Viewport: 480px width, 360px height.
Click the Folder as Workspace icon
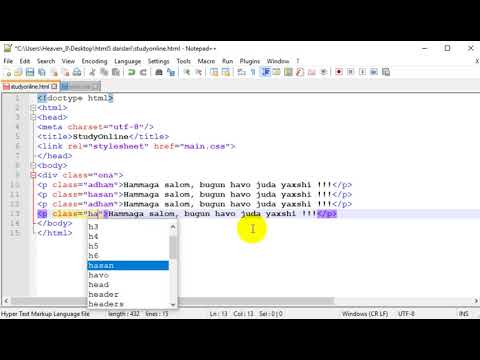point(312,72)
